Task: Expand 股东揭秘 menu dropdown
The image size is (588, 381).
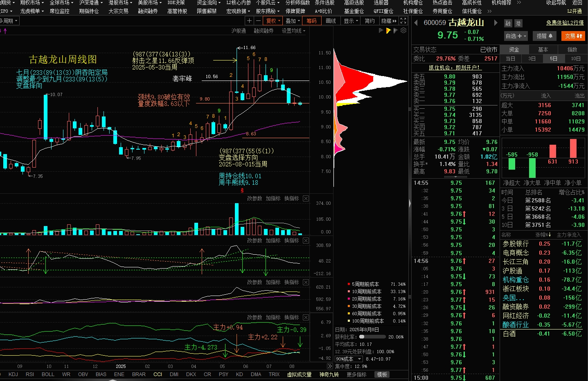Action: point(268,11)
